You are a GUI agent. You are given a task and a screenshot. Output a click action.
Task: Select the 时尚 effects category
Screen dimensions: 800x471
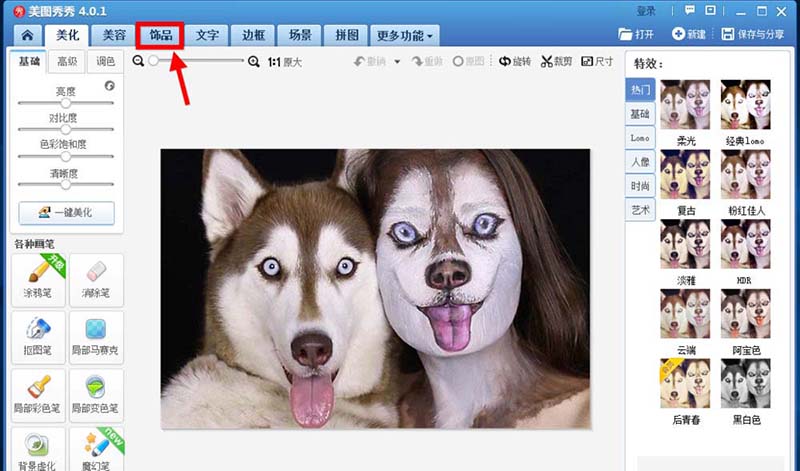[640, 186]
